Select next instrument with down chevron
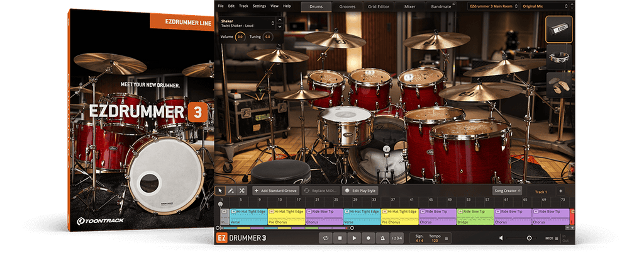 click(280, 26)
